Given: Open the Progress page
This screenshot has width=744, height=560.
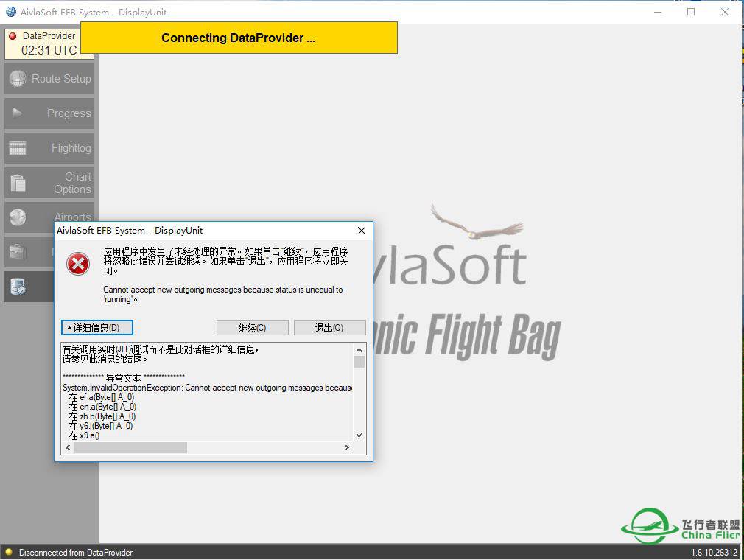Looking at the screenshot, I should coord(49,113).
